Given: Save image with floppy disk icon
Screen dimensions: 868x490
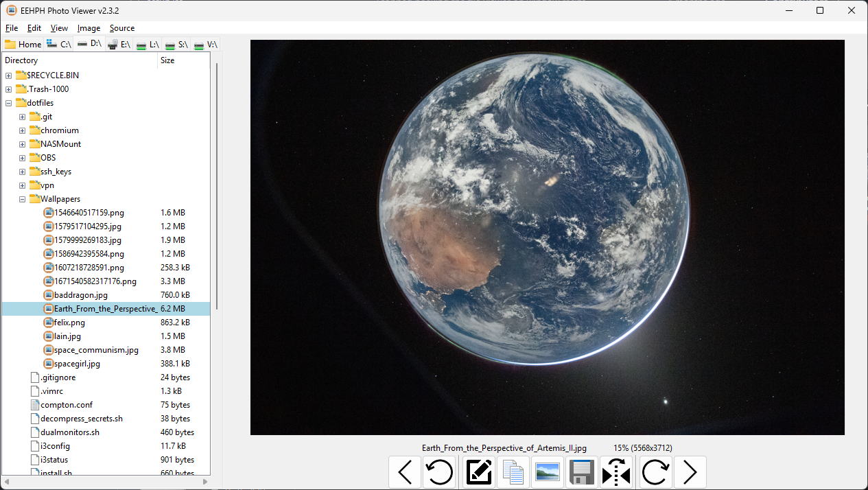Looking at the screenshot, I should tap(582, 472).
